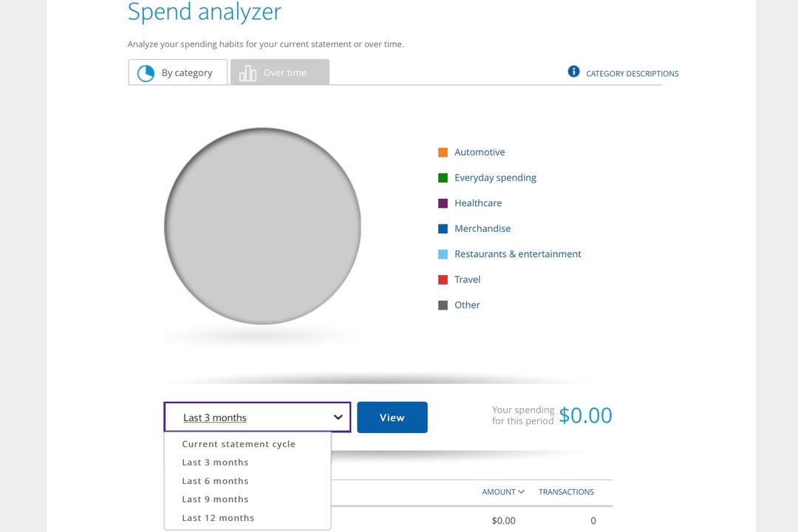Select the pie chart icon on By category tab
Screen dimensions: 798x532
click(x=146, y=72)
